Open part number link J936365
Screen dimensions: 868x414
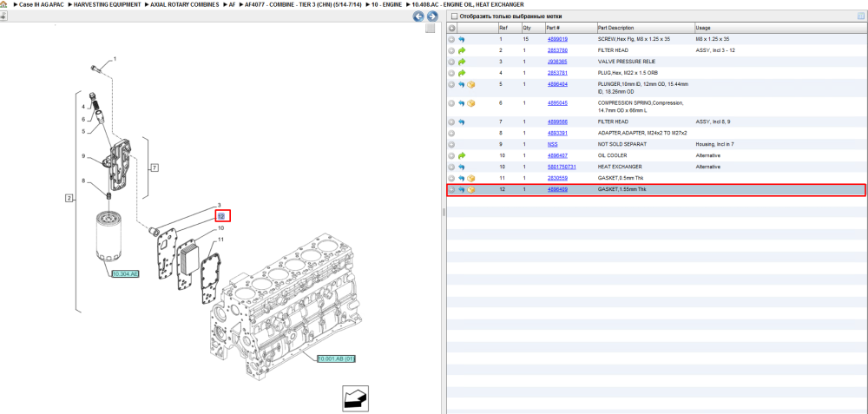[557, 62]
